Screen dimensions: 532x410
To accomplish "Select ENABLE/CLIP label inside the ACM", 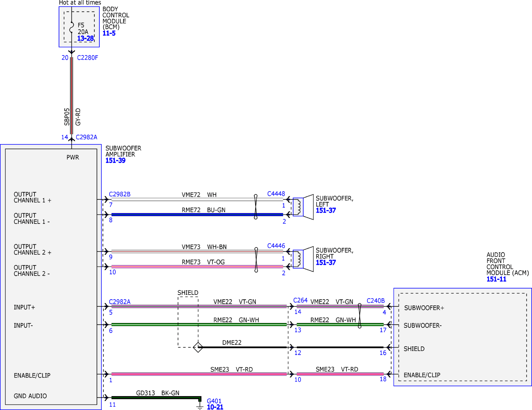I will tap(422, 375).
